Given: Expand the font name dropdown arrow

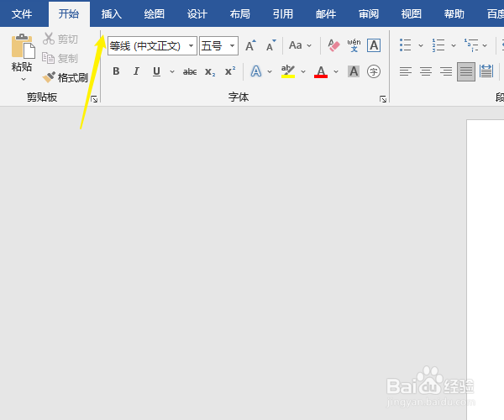Looking at the screenshot, I should (x=192, y=46).
